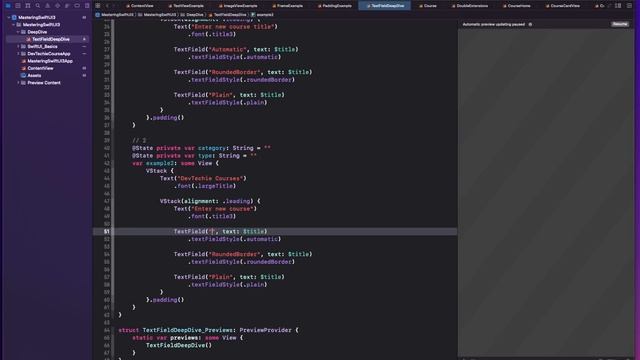640x360 pixels.
Task: Select the TextFieldDeepDive tab
Action: (x=385, y=6)
